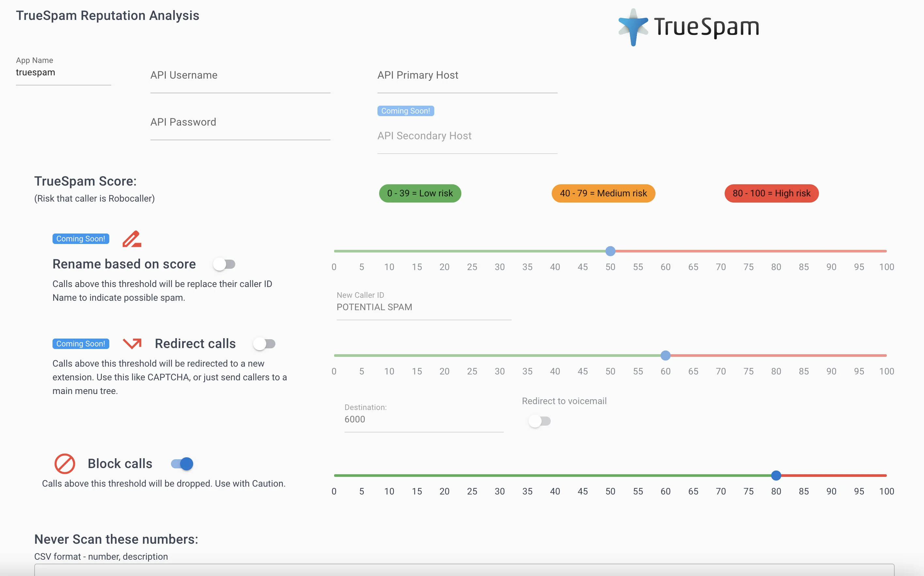Screen dimensions: 924x576
Task: Click the orange 40-79 Medium risk badge
Action: click(x=603, y=193)
